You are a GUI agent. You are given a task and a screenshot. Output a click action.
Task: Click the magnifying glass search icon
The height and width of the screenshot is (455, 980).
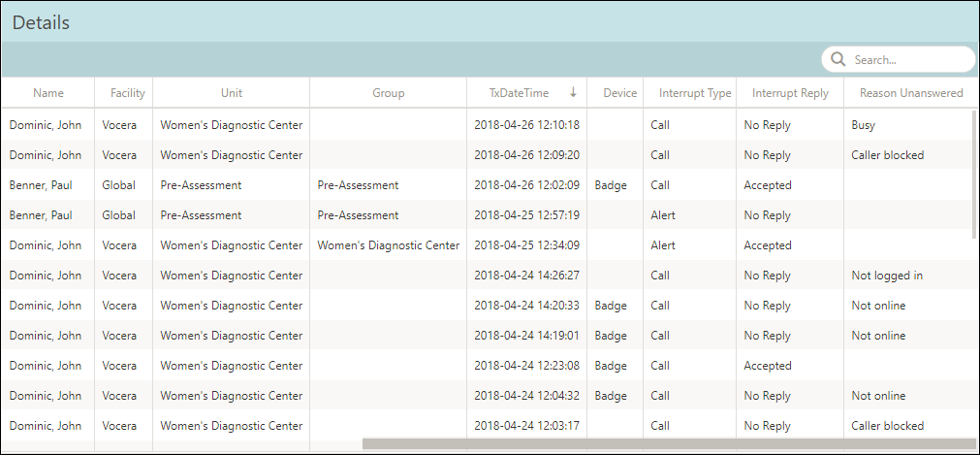click(838, 59)
